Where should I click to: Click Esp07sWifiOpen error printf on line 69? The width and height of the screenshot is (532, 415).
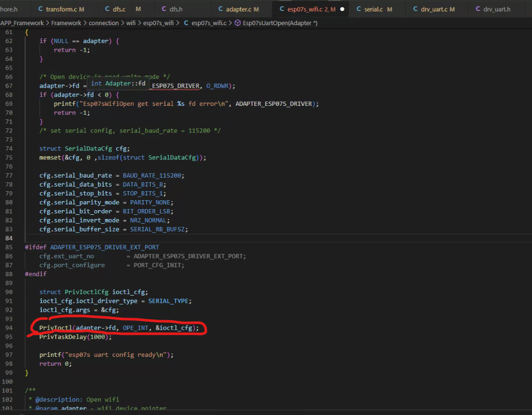(x=186, y=104)
